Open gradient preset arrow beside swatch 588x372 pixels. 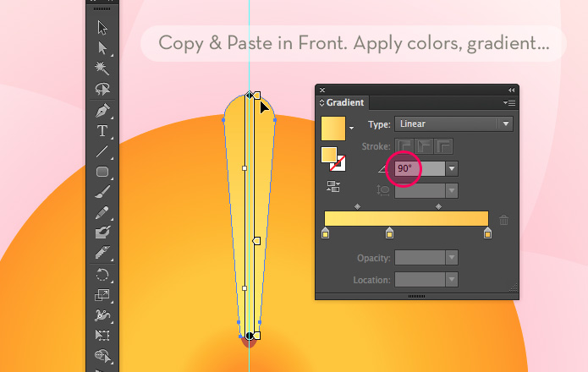tap(351, 129)
